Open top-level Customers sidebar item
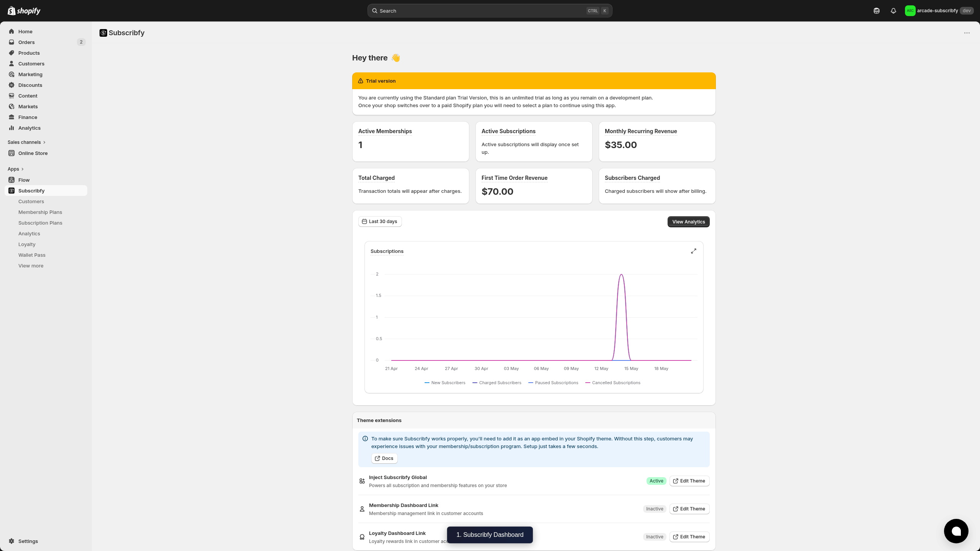 [x=46, y=64]
